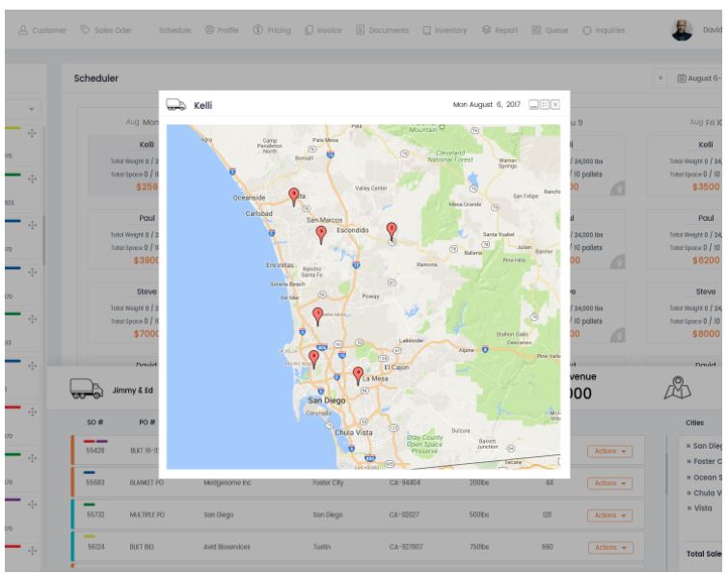
Task: Select the map pin south of Del Mar
Action: (x=317, y=316)
